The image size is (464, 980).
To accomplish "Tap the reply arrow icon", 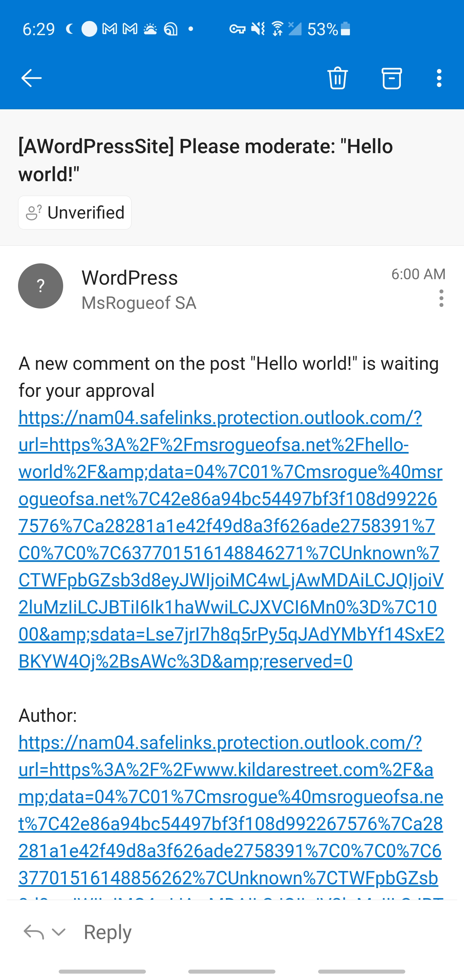I will [x=34, y=932].
